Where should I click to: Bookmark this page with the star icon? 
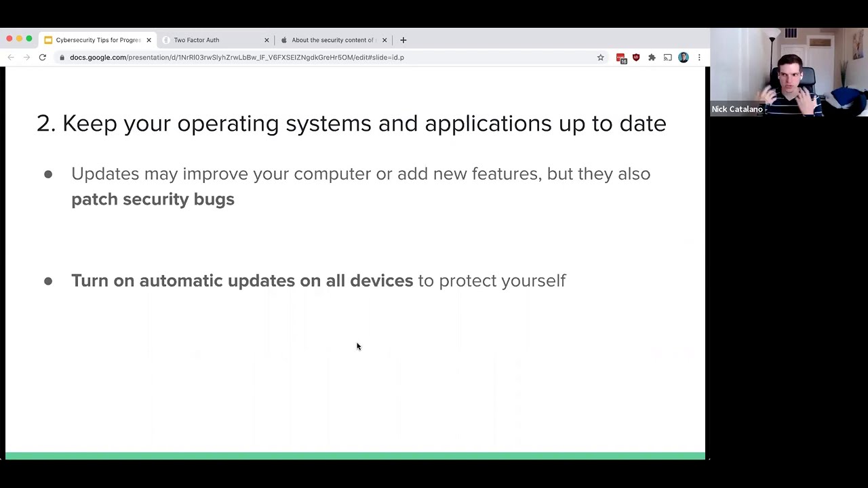point(600,58)
